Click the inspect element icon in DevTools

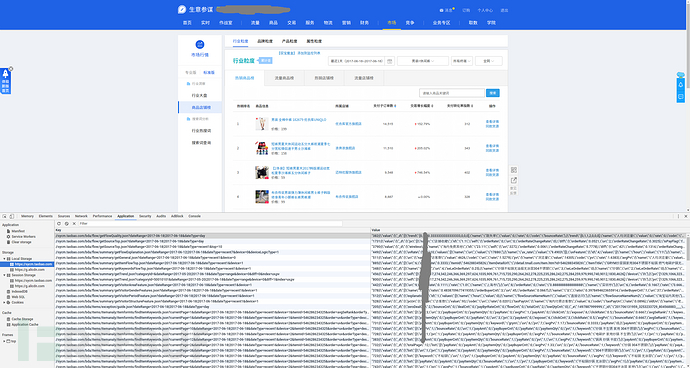[x=4, y=216]
